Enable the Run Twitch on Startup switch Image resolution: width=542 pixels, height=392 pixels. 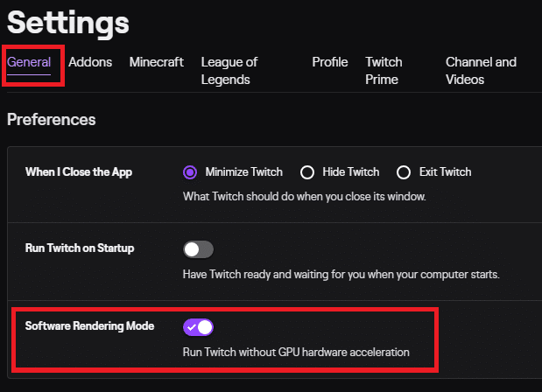[199, 249]
